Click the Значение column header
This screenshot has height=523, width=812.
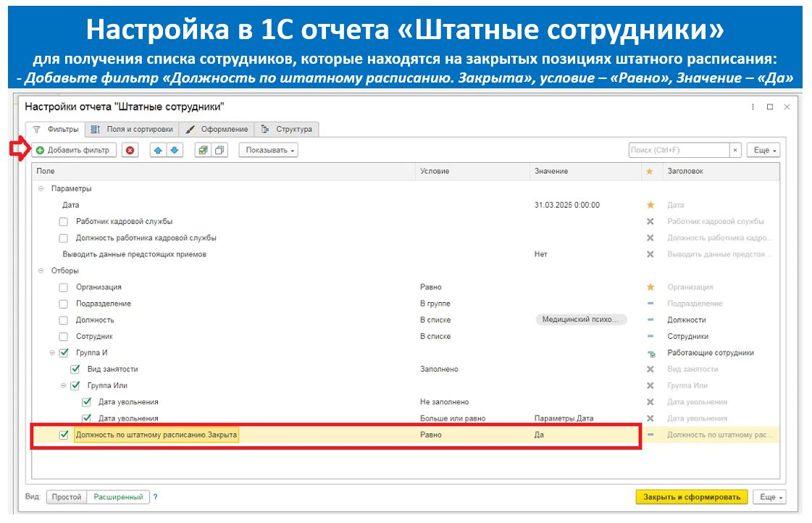[586, 172]
